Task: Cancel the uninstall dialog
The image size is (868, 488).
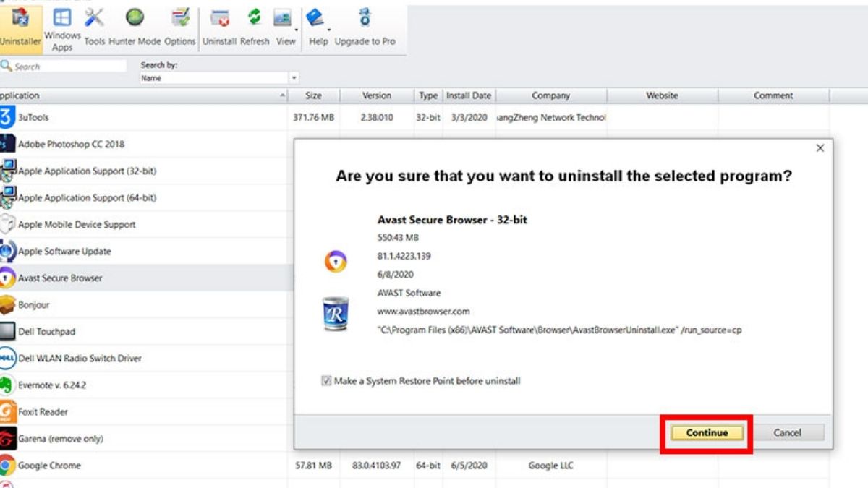Action: pos(787,432)
